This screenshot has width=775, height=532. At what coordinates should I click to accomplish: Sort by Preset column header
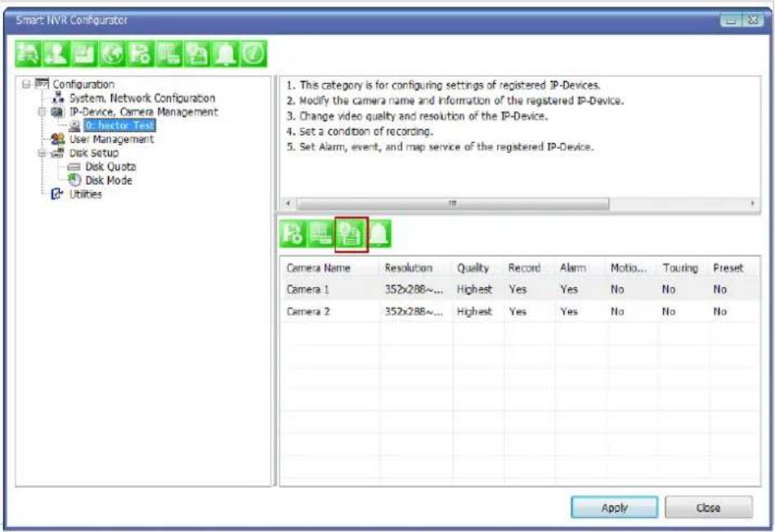(734, 268)
